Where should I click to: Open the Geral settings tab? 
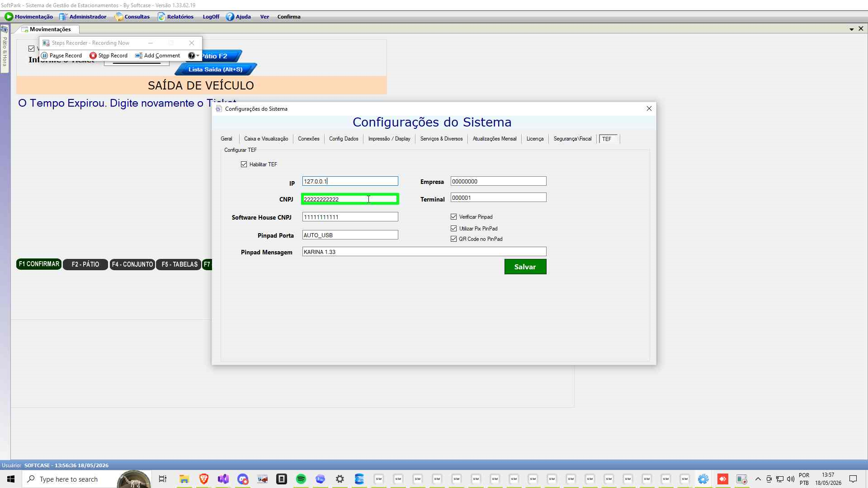click(226, 139)
